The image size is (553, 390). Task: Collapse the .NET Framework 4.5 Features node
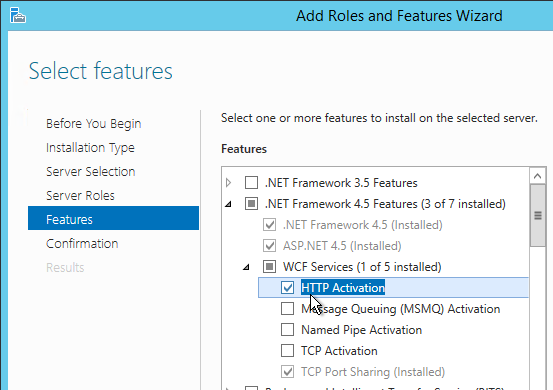pos(229,204)
